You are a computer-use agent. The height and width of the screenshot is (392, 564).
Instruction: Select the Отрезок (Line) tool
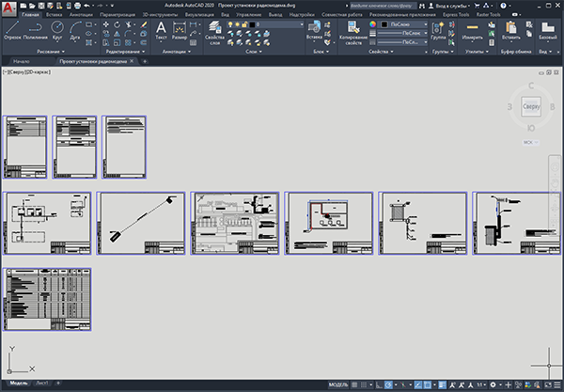click(10, 30)
